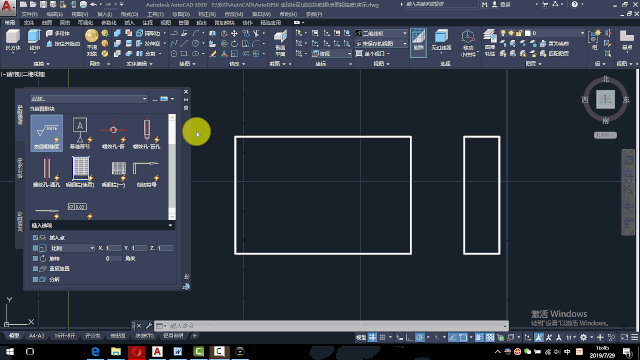Click the browse (...) button in blocks palette
This screenshot has width=640, height=360.
click(155, 99)
